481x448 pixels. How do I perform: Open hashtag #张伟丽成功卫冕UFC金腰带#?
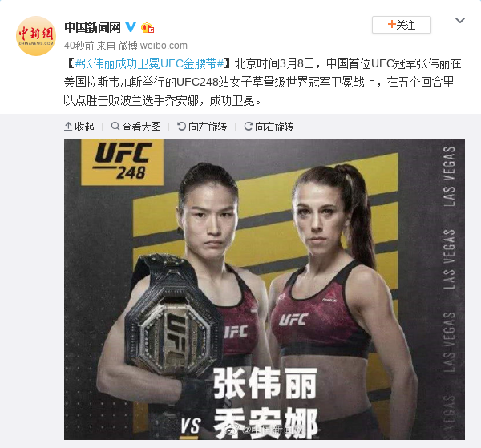tap(149, 64)
